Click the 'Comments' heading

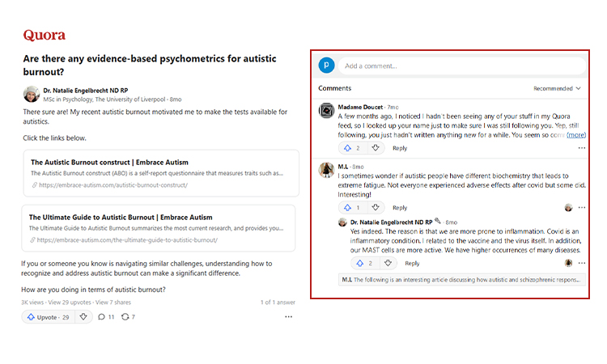(x=335, y=88)
